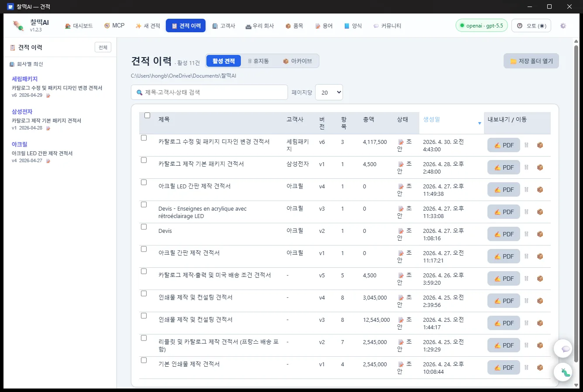
Task: Toggle the 오토 theme button
Action: point(531,26)
